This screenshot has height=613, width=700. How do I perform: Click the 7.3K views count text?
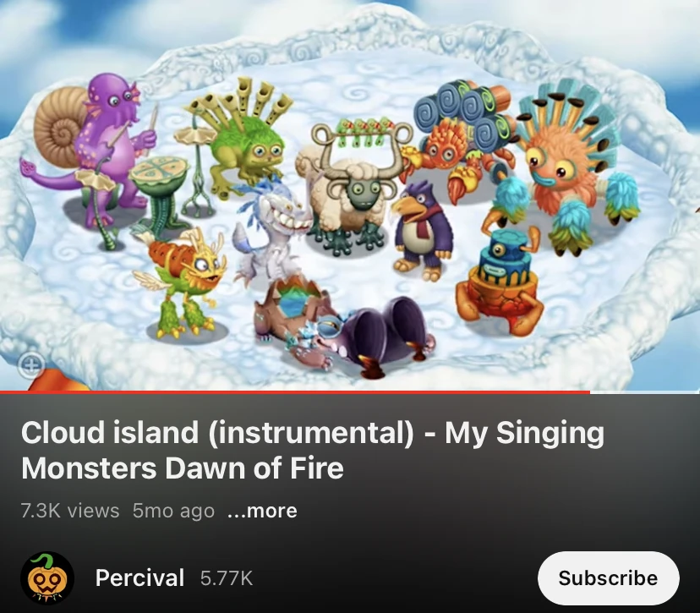point(70,511)
